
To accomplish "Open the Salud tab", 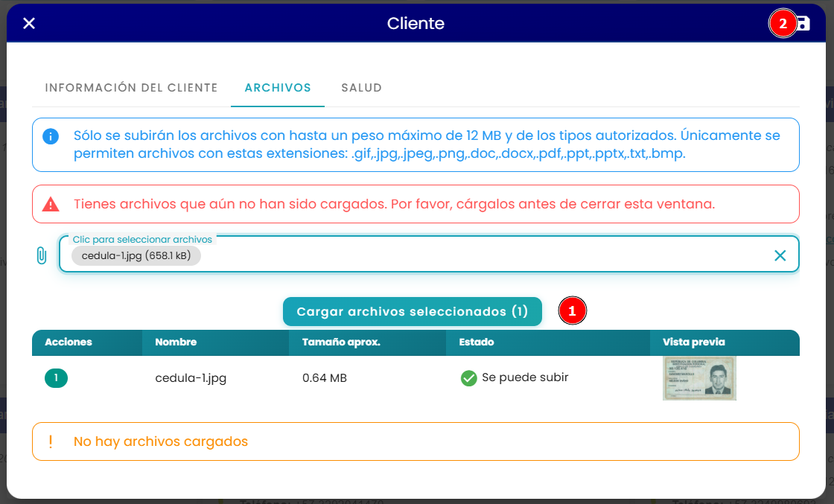I will [x=362, y=88].
